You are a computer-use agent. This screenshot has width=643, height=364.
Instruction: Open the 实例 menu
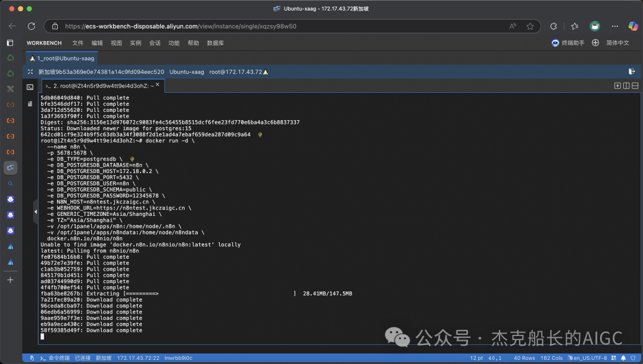pos(136,43)
